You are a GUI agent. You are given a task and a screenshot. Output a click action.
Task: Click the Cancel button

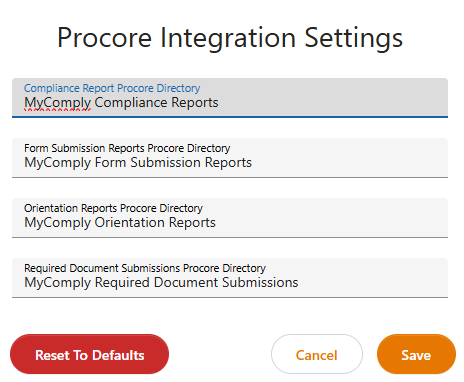pos(317,354)
